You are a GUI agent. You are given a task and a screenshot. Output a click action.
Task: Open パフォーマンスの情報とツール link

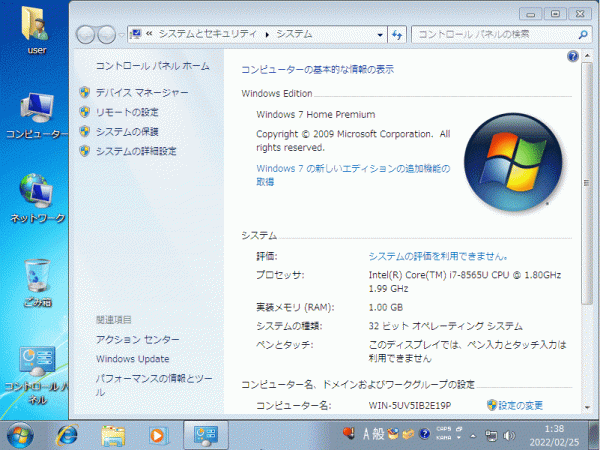point(154,385)
